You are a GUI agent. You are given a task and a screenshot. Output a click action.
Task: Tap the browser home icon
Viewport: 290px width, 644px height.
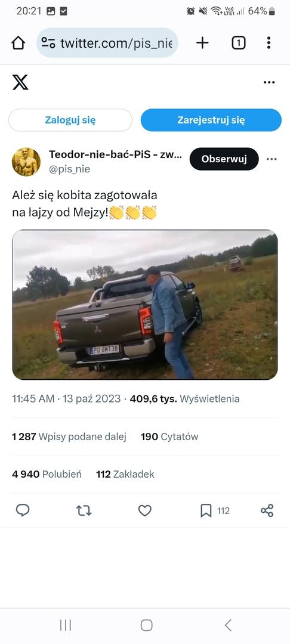click(x=18, y=43)
